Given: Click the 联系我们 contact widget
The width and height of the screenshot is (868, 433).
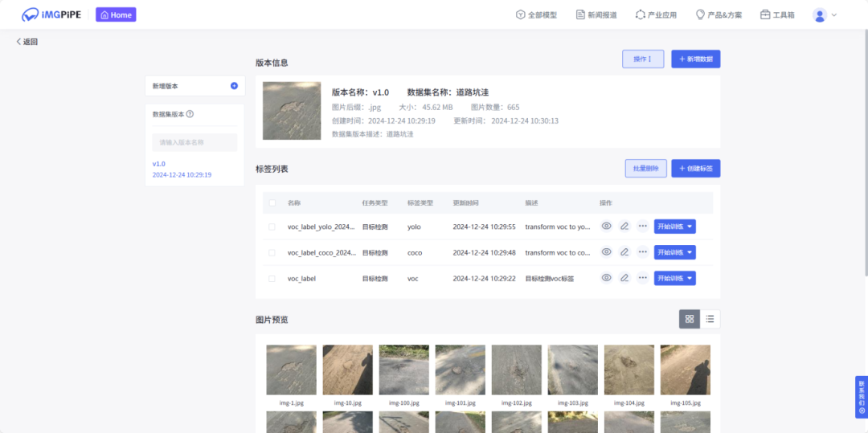Looking at the screenshot, I should click(862, 397).
